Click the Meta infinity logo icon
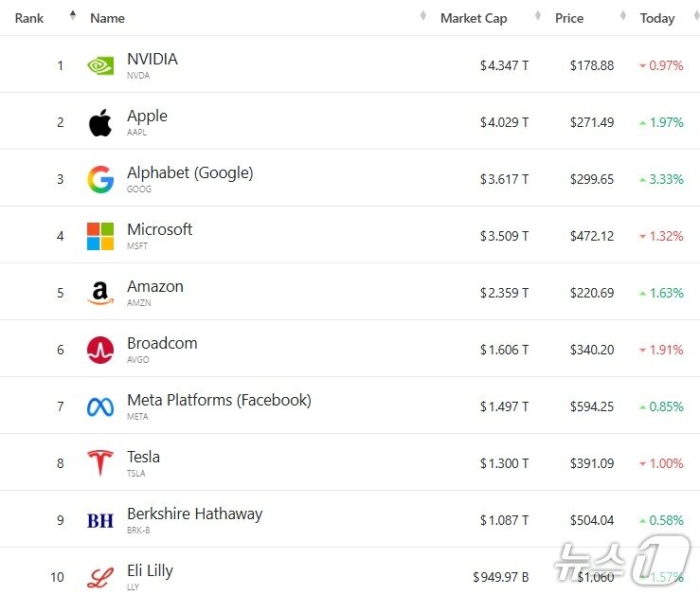700x595 pixels. tap(100, 406)
